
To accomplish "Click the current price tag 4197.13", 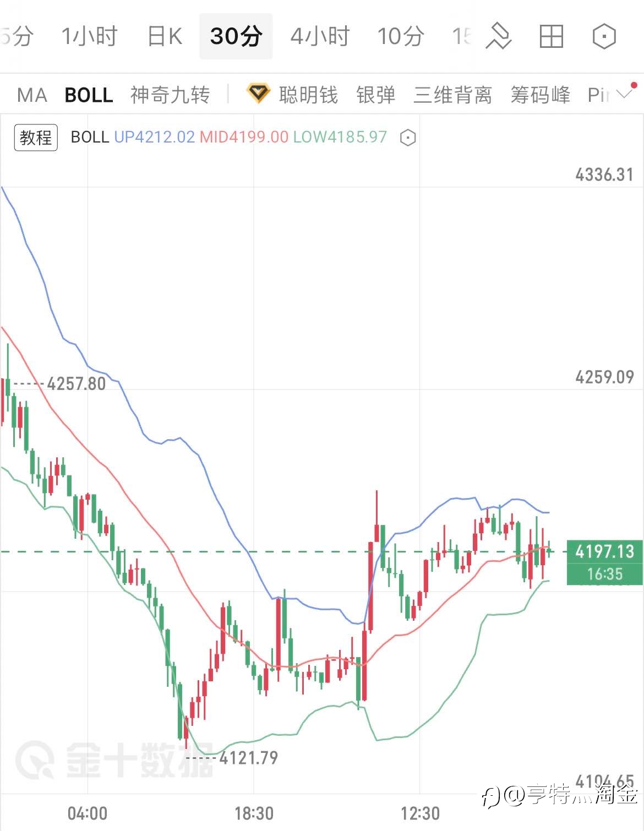I will tap(604, 551).
